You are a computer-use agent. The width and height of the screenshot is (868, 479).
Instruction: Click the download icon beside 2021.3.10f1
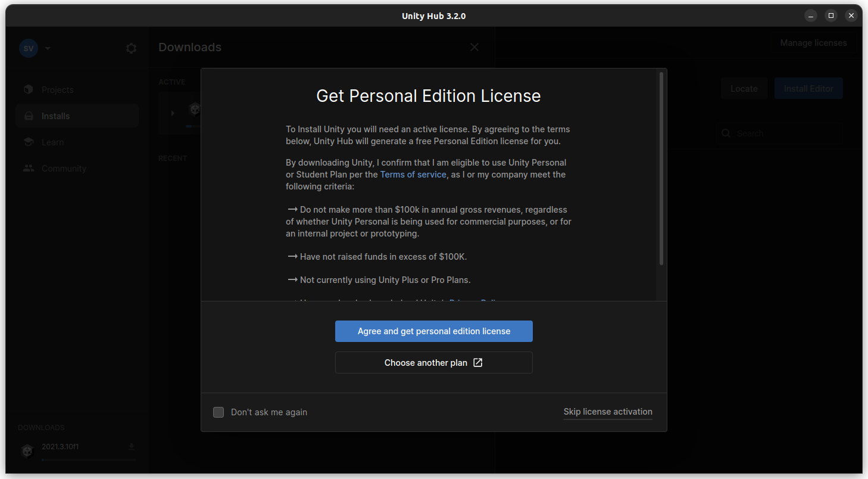click(x=132, y=447)
